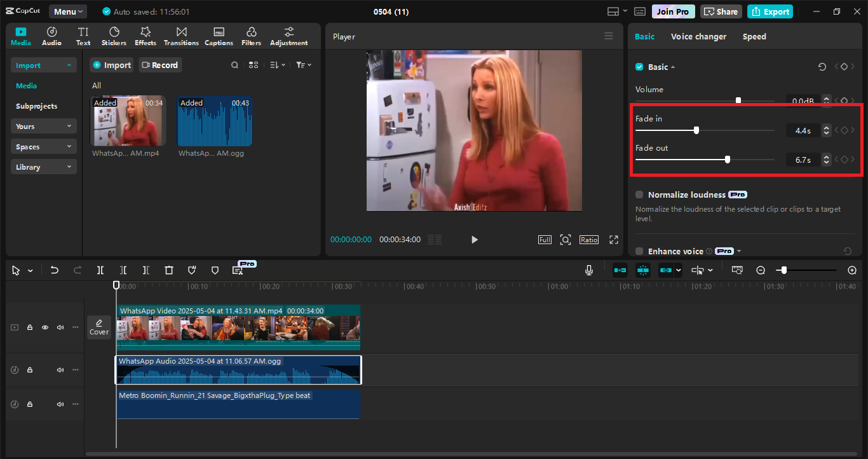Open the Transitions panel
Viewport: 868px width, 459px height.
pos(181,36)
